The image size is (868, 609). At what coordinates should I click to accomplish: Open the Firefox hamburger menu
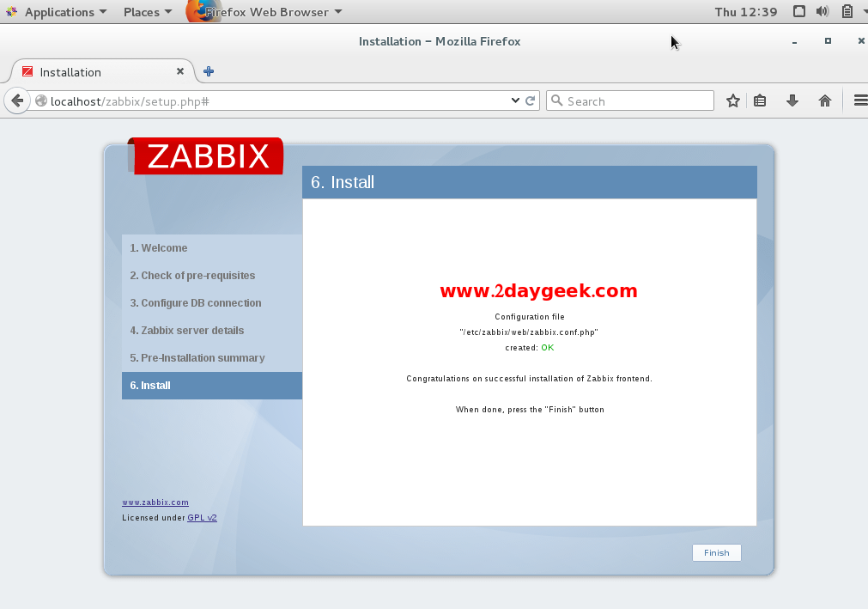pos(860,100)
